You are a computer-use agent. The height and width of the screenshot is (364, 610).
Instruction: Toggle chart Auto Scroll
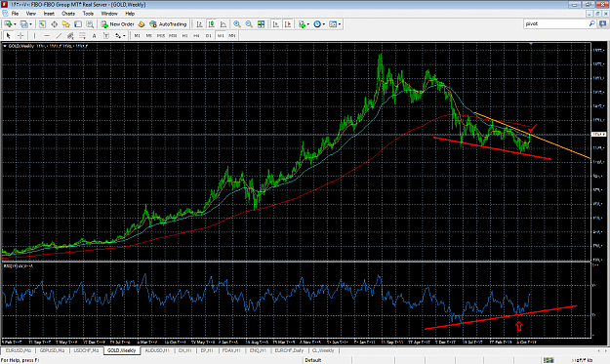tap(276, 24)
